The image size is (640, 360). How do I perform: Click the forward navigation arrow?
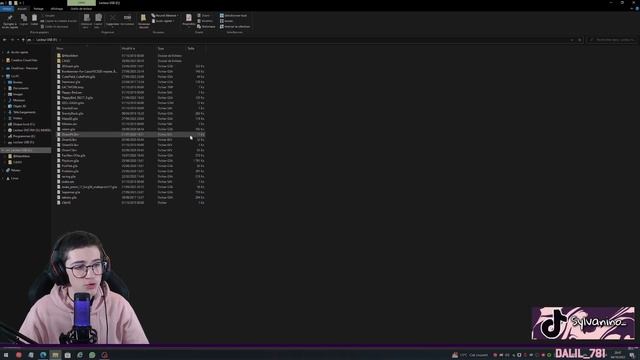(12, 40)
